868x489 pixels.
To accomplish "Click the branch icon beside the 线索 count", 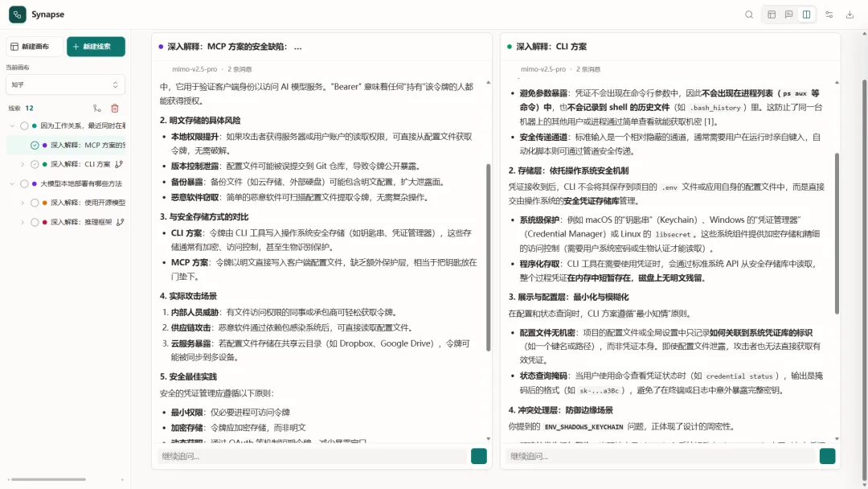I will (97, 109).
